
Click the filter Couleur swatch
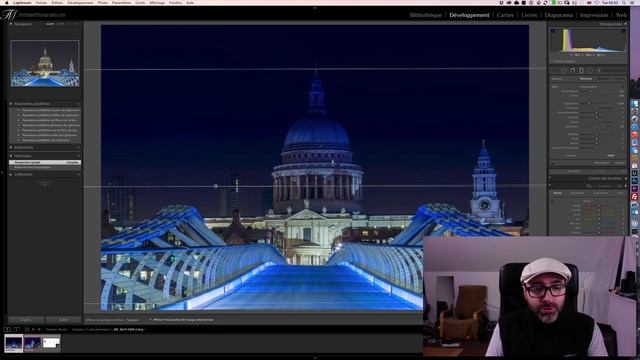coord(611,156)
